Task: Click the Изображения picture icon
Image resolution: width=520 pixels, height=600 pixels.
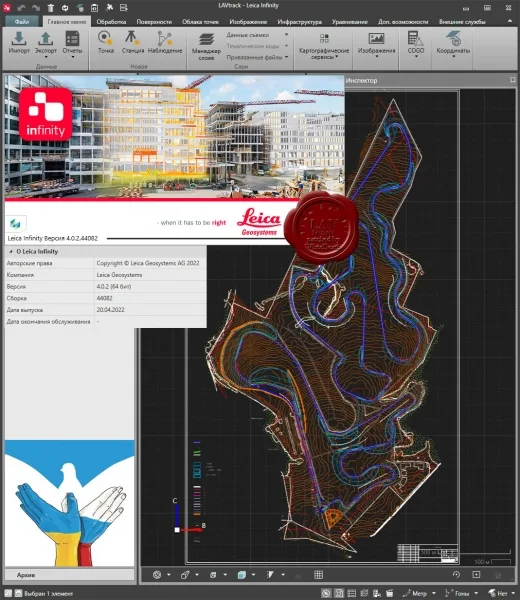Action: point(376,38)
